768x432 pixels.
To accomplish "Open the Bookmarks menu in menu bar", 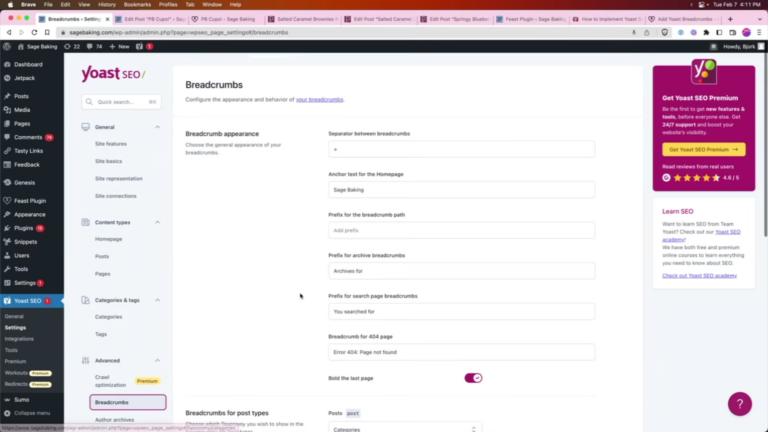I will pyautogui.click(x=137, y=4).
